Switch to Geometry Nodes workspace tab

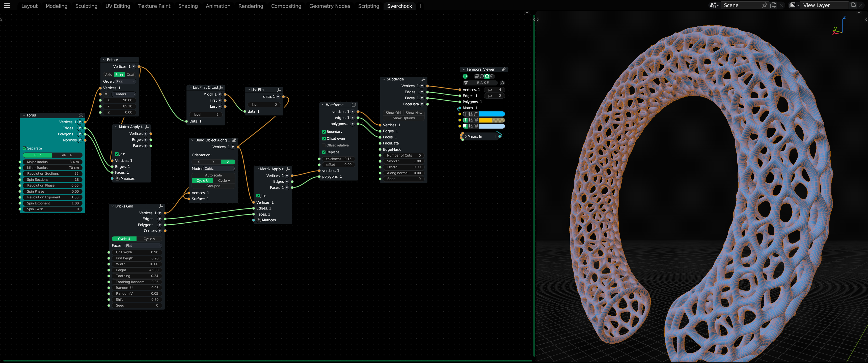coord(329,6)
